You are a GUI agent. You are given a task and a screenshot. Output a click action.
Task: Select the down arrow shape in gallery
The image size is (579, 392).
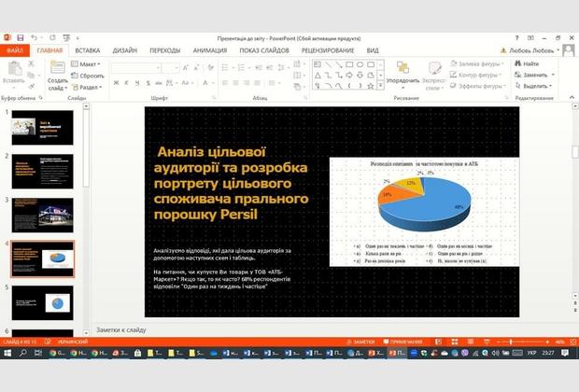click(360, 76)
